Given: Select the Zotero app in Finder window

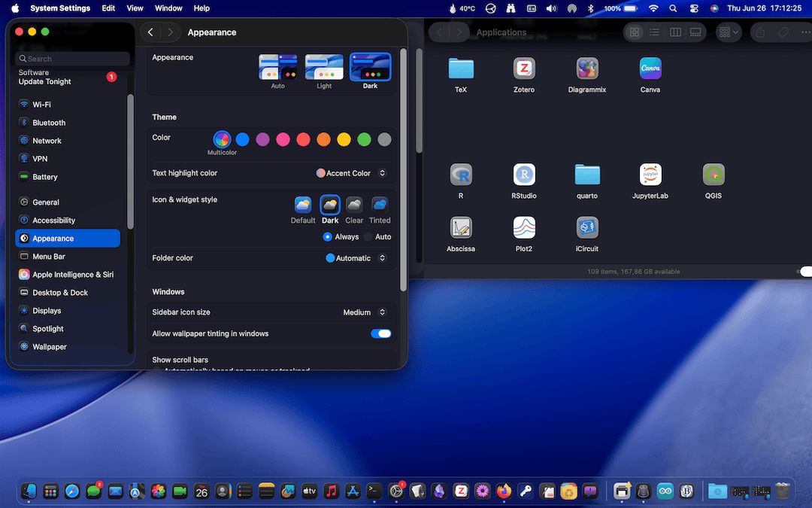Looking at the screenshot, I should [x=523, y=68].
